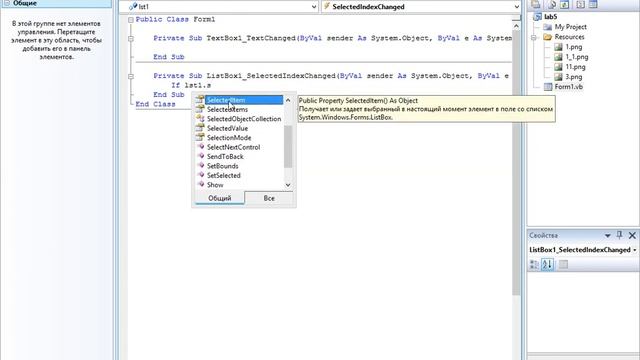The image size is (640, 360).
Task: Click the class icon beside SelectedObjectCollection
Action: click(x=200, y=118)
